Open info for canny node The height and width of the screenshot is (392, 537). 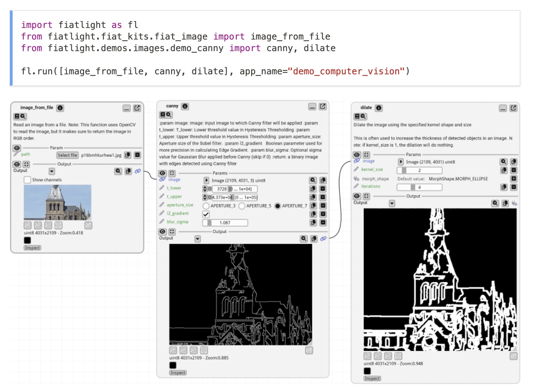click(x=185, y=106)
